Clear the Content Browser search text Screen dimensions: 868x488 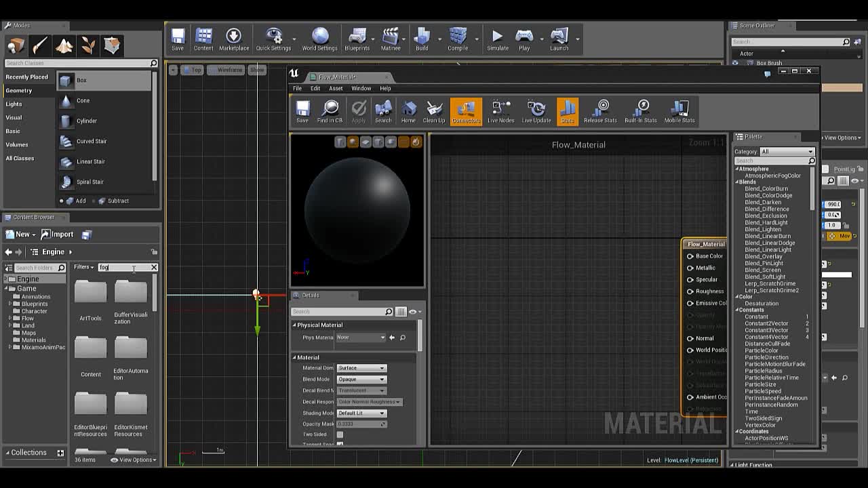pyautogui.click(x=154, y=268)
